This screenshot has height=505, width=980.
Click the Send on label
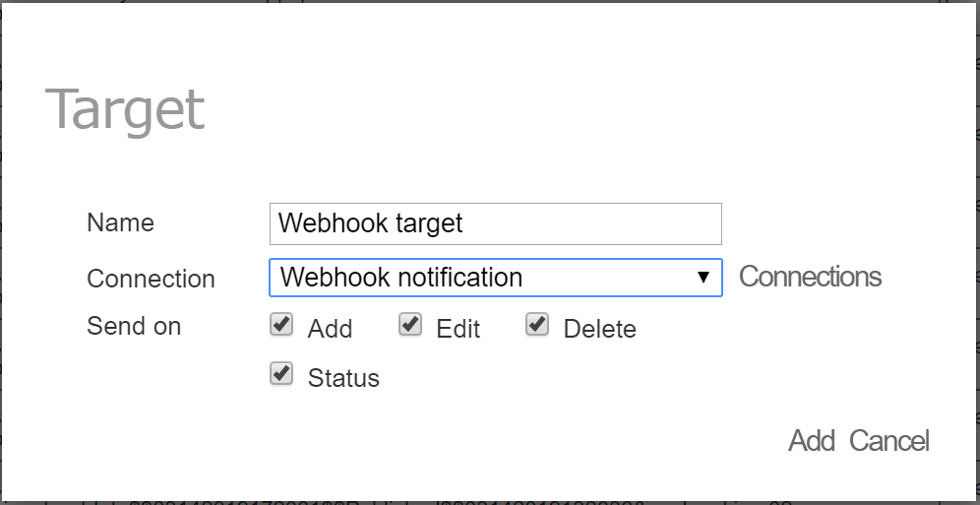point(134,326)
